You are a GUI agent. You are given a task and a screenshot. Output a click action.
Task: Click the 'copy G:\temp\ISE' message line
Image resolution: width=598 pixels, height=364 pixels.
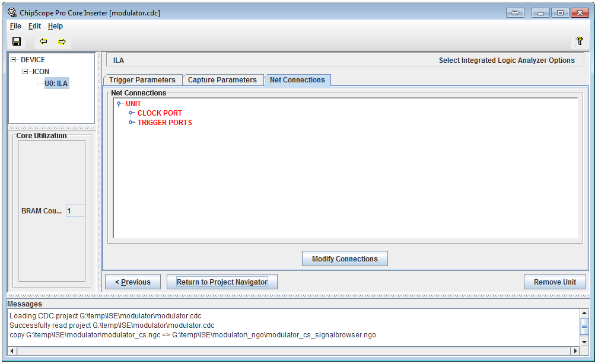coord(193,335)
